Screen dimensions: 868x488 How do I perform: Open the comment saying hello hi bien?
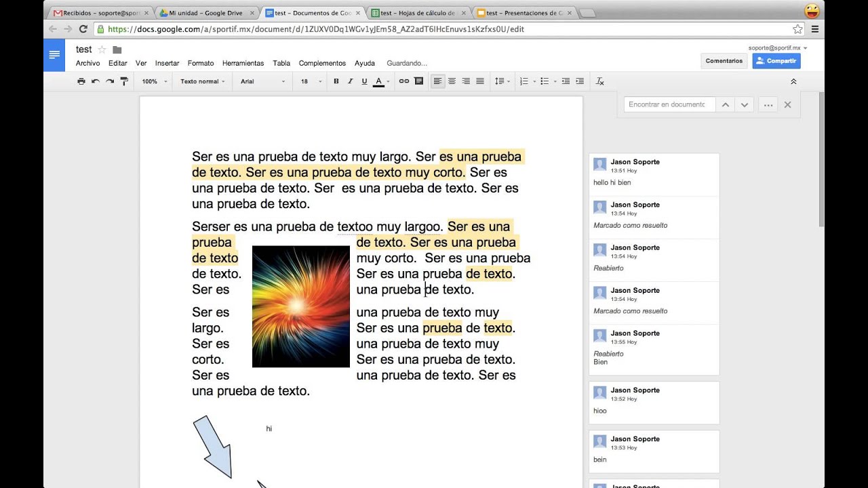click(x=654, y=174)
